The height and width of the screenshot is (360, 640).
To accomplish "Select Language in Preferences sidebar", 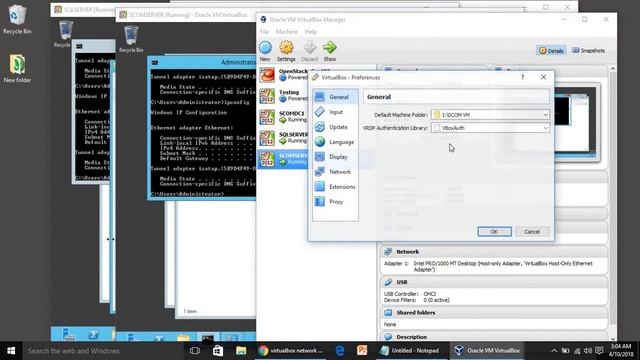I will (x=336, y=142).
